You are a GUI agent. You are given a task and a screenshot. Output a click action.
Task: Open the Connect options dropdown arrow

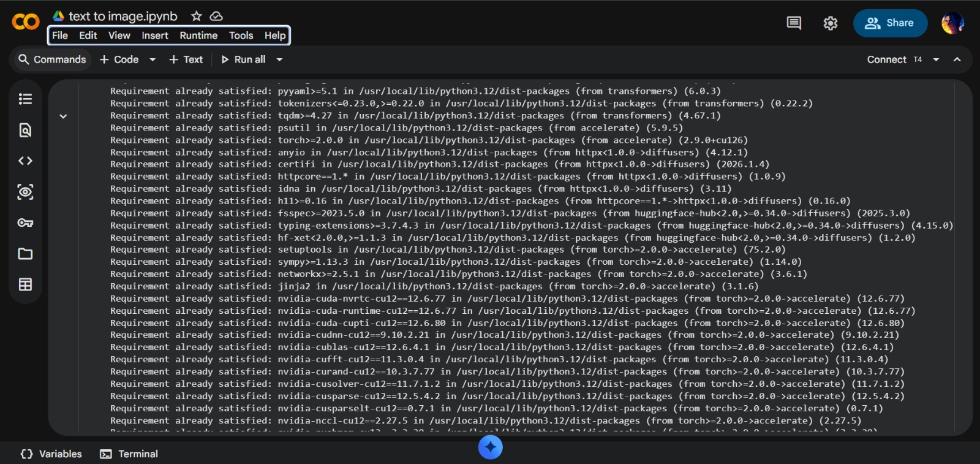click(x=936, y=59)
